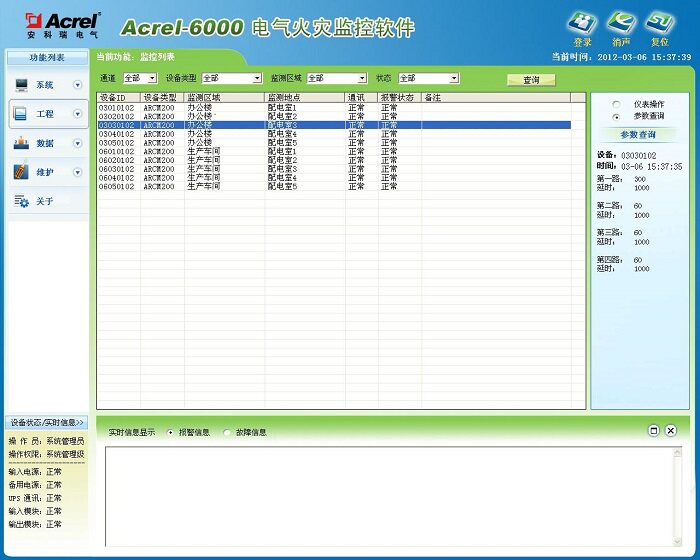Select device row 06030102
Screen dimensions: 700x560
tap(334, 169)
